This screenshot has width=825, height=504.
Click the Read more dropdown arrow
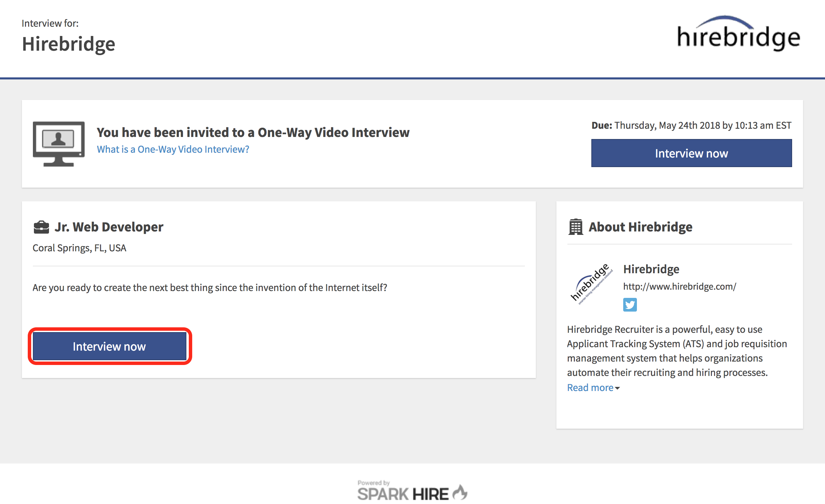(x=618, y=388)
